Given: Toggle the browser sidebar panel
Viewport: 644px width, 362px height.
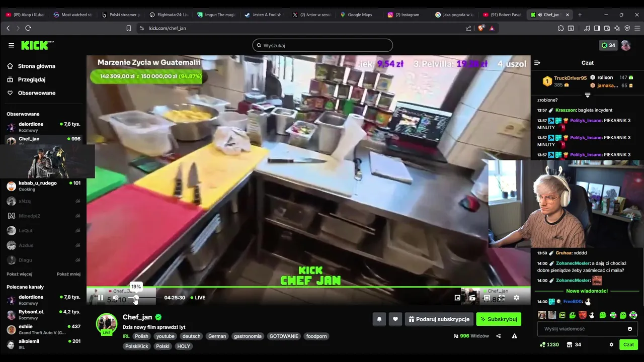Looking at the screenshot, I should (597, 28).
